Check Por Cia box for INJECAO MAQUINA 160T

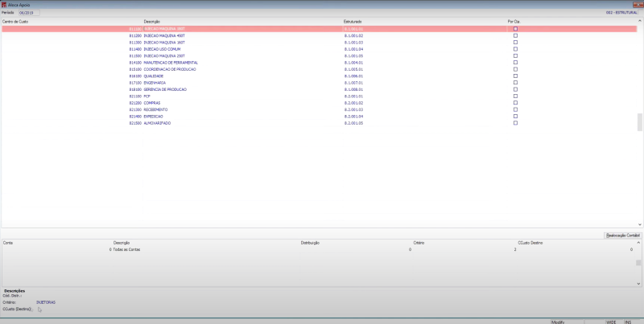coord(515,43)
